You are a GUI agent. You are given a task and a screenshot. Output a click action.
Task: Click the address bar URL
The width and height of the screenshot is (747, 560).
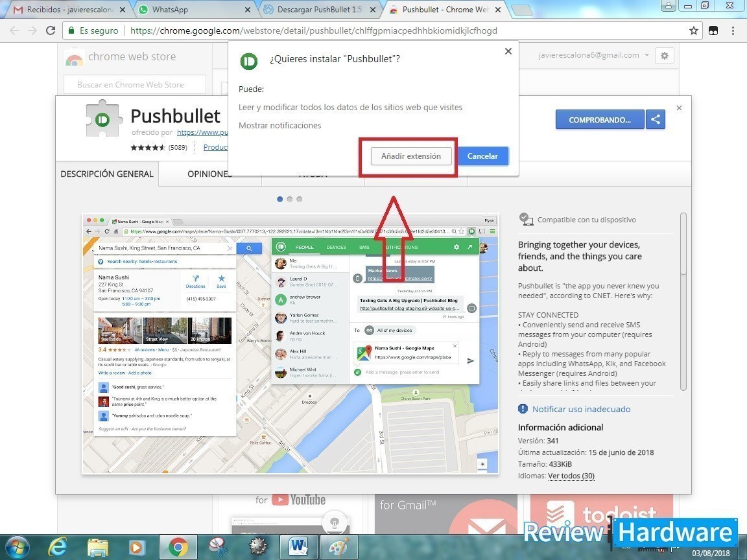(x=313, y=30)
